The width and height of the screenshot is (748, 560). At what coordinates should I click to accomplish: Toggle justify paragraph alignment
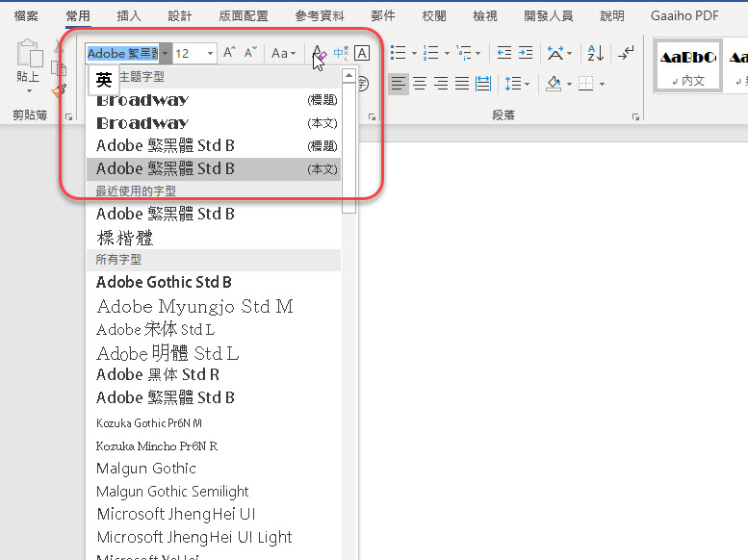pyautogui.click(x=462, y=84)
